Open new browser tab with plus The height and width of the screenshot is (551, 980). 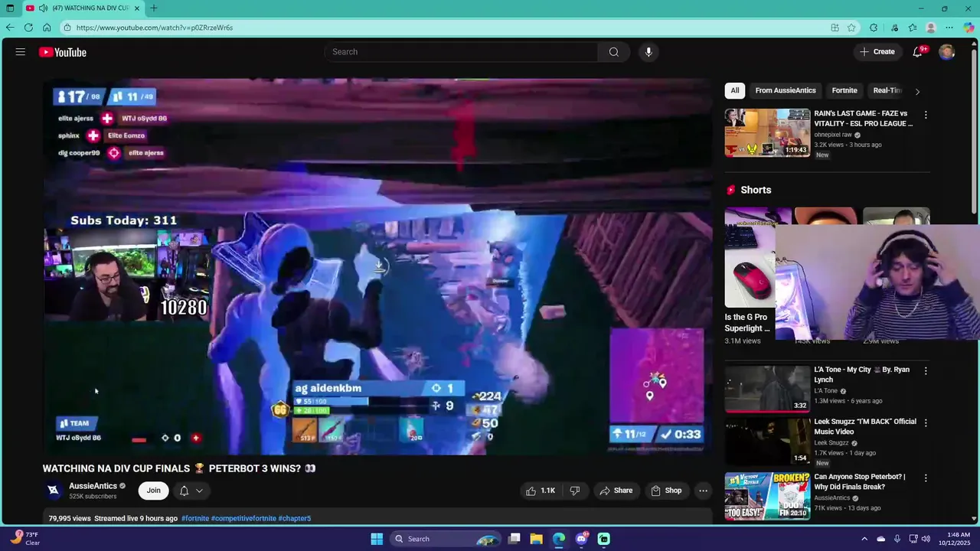[154, 8]
